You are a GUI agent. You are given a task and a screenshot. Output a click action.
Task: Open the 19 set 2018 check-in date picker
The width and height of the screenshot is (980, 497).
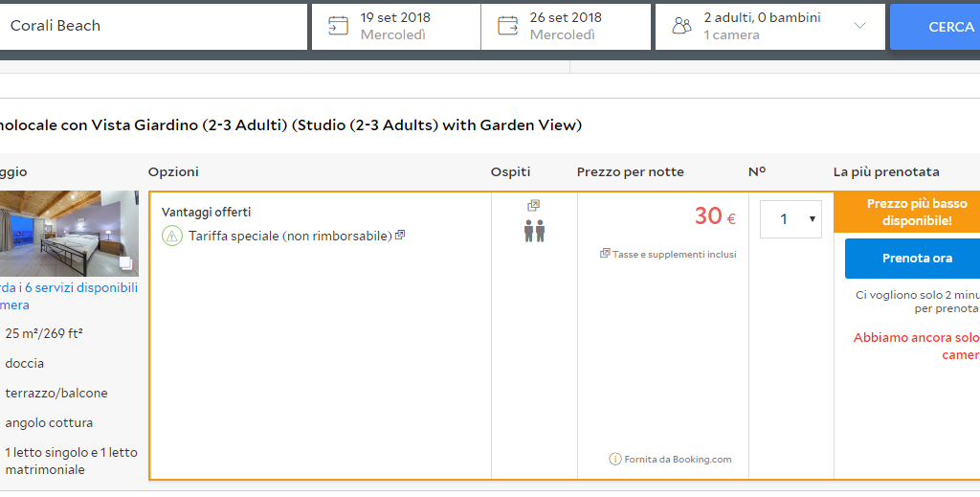[394, 26]
